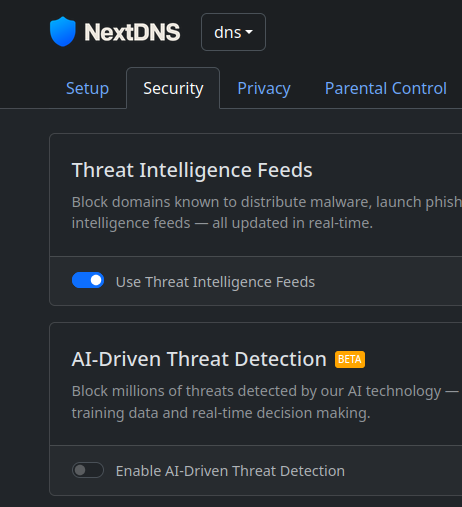
Task: Click the Threat Intelligence Feeds heading
Action: tap(192, 170)
